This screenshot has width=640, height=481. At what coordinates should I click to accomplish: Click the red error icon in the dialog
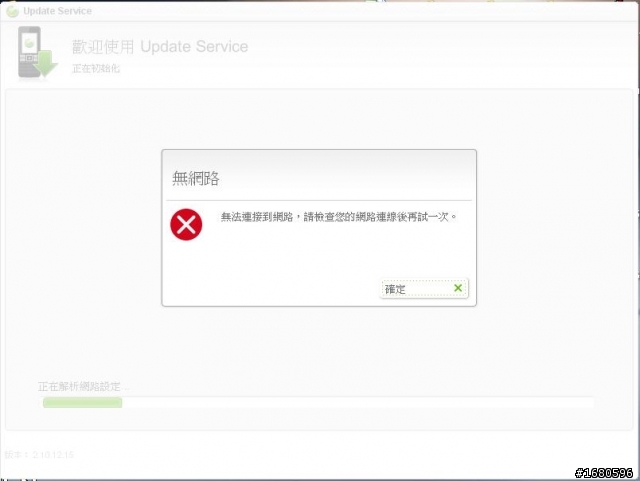tap(186, 225)
